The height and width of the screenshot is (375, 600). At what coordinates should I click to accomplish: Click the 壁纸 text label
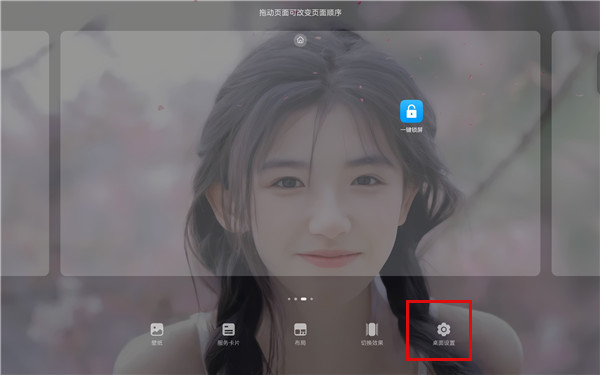click(x=157, y=343)
